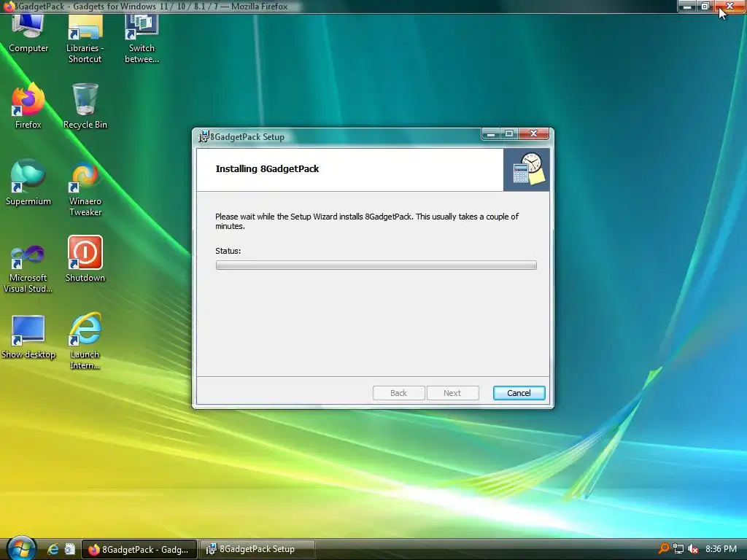Open the network tray icon
The image size is (747, 560).
pyautogui.click(x=678, y=549)
